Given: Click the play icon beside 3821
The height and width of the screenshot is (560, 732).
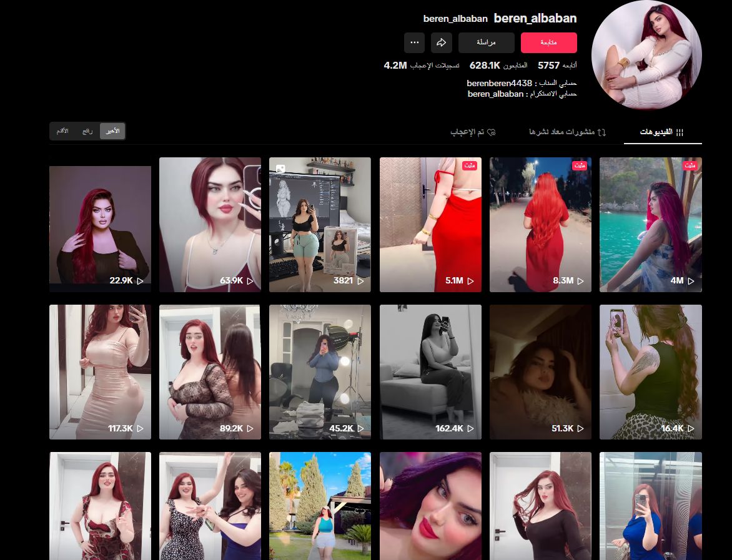Looking at the screenshot, I should pos(360,281).
